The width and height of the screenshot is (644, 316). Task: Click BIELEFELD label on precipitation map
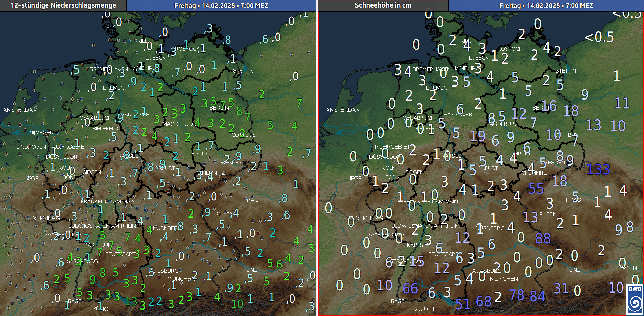tap(106, 128)
